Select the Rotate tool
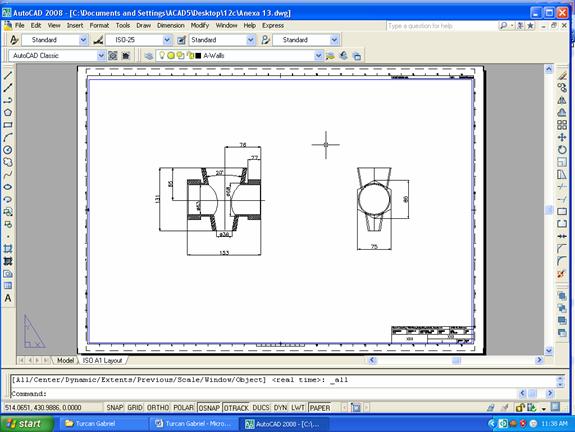The width and height of the screenshot is (575, 432). (x=562, y=150)
